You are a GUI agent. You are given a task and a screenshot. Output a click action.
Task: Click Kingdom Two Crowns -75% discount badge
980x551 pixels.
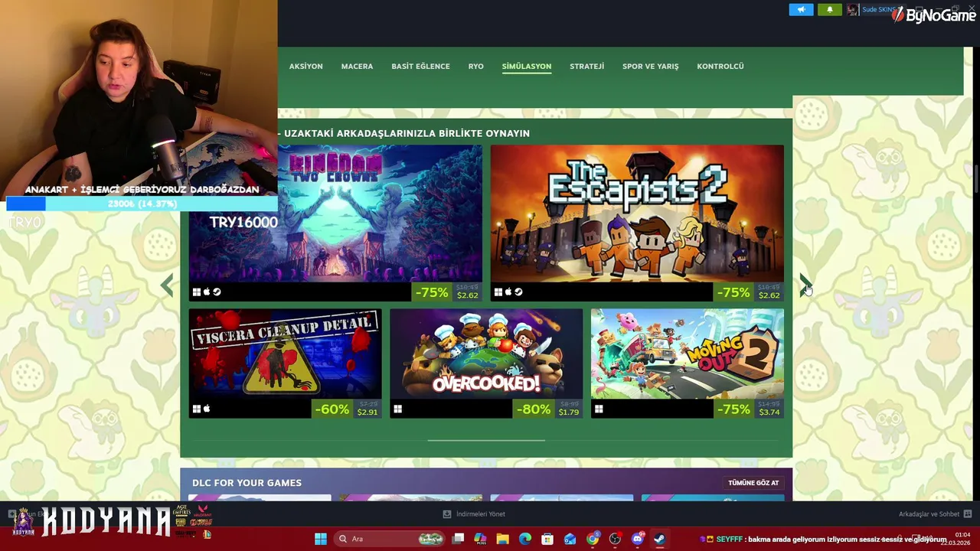(x=432, y=292)
